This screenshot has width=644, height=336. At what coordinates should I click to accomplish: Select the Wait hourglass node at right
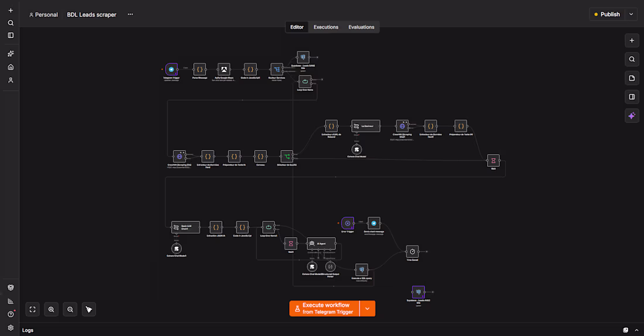[x=494, y=160]
